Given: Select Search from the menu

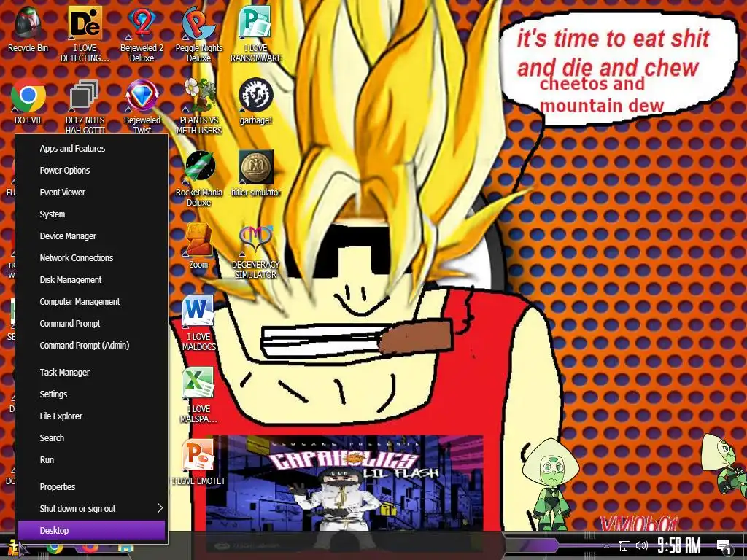Looking at the screenshot, I should [91, 438].
